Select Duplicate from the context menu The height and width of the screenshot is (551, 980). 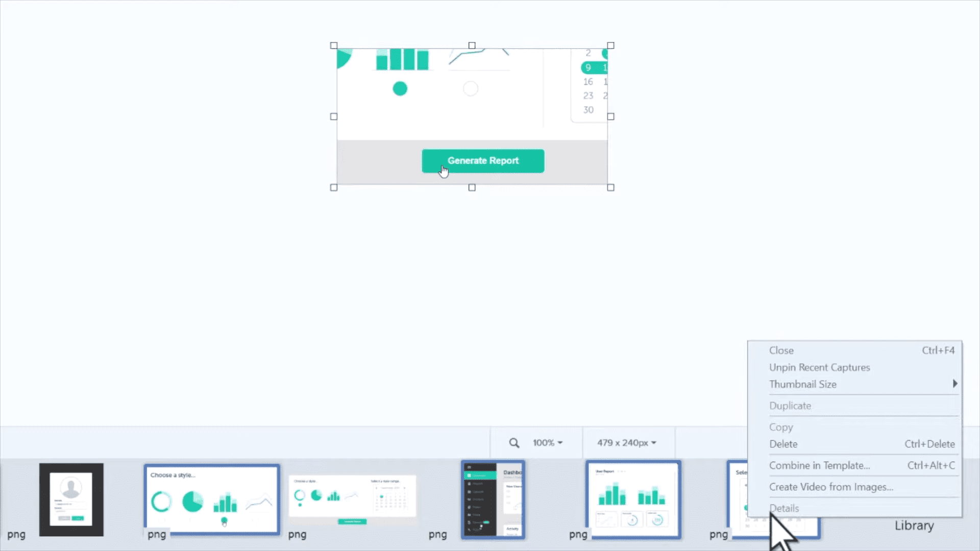point(790,405)
